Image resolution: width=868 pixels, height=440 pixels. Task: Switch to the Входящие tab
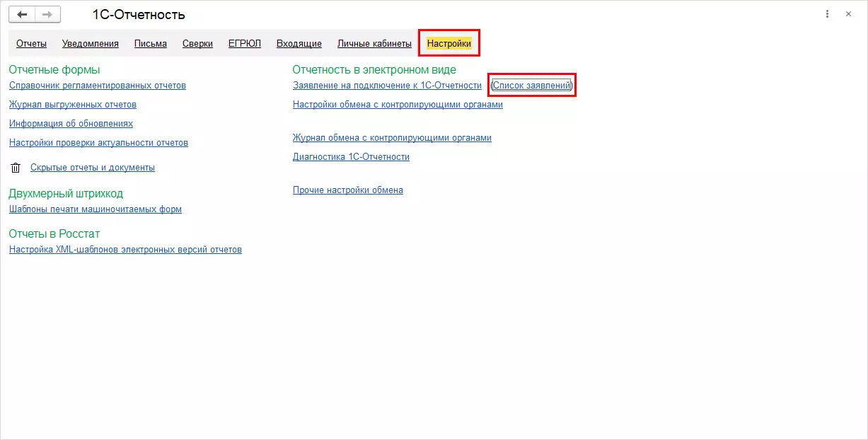tap(299, 44)
